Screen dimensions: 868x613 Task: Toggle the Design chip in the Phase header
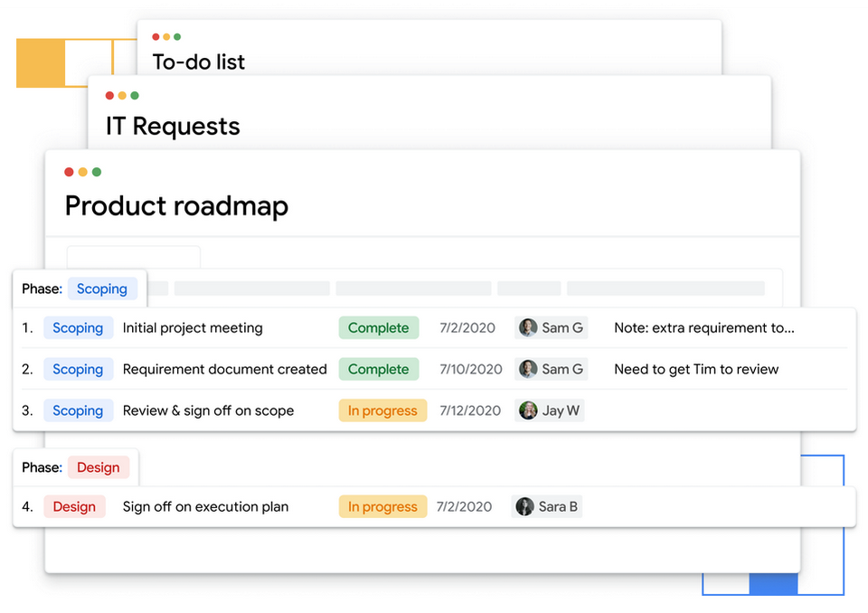click(x=99, y=467)
